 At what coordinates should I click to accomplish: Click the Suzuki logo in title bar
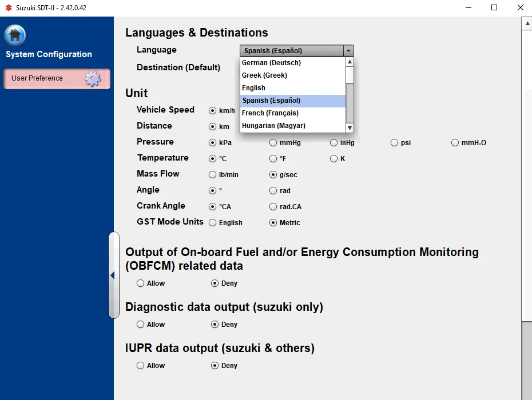click(x=8, y=7)
